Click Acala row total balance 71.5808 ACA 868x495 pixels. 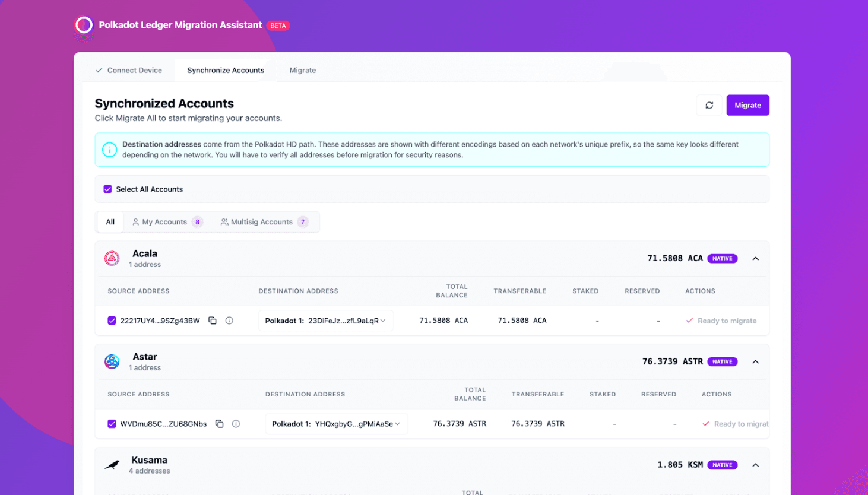pos(443,321)
